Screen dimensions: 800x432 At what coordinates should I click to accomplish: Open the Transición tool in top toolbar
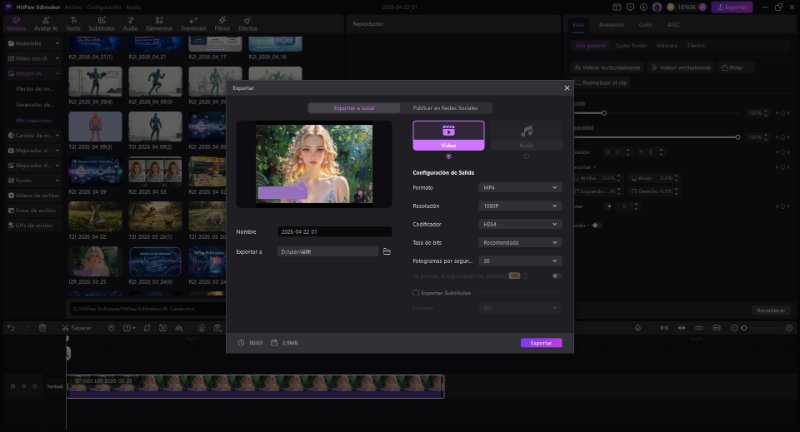click(193, 23)
